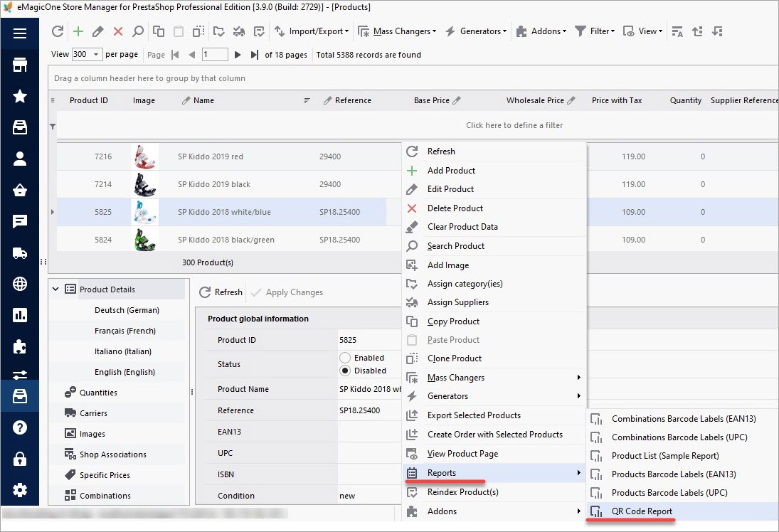The image size is (779, 532).
Task: Click the star icon in the left sidebar
Action: coord(20,96)
